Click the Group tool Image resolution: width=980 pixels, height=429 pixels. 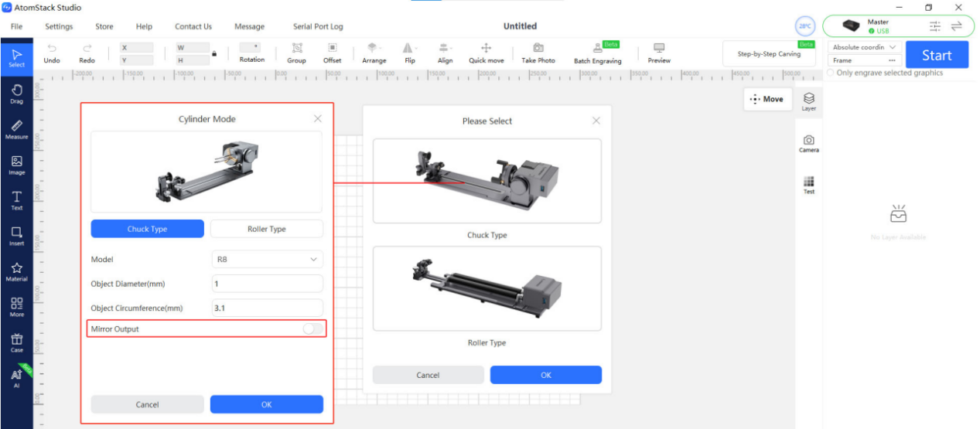click(296, 53)
